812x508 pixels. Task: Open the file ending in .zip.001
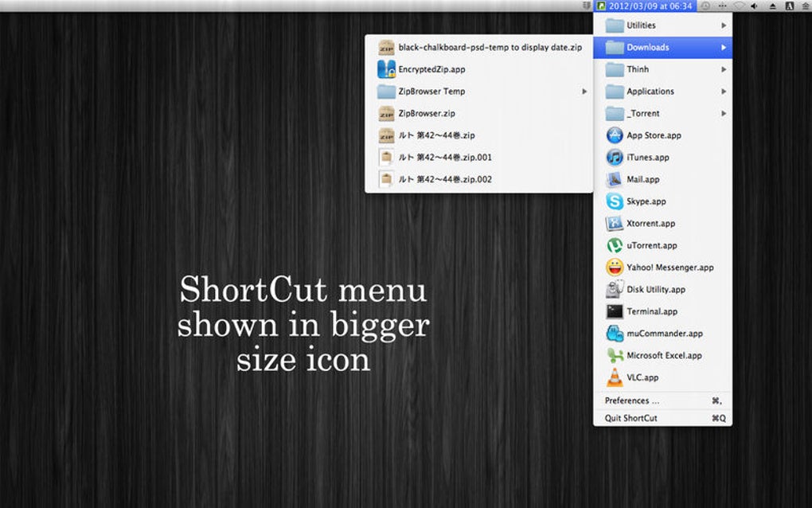tap(478, 157)
